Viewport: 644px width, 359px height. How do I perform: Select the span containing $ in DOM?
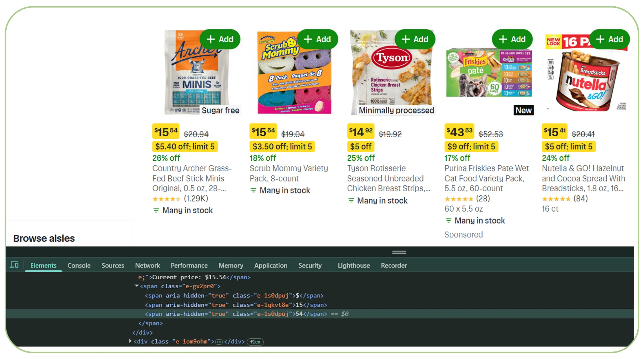pyautogui.click(x=234, y=296)
